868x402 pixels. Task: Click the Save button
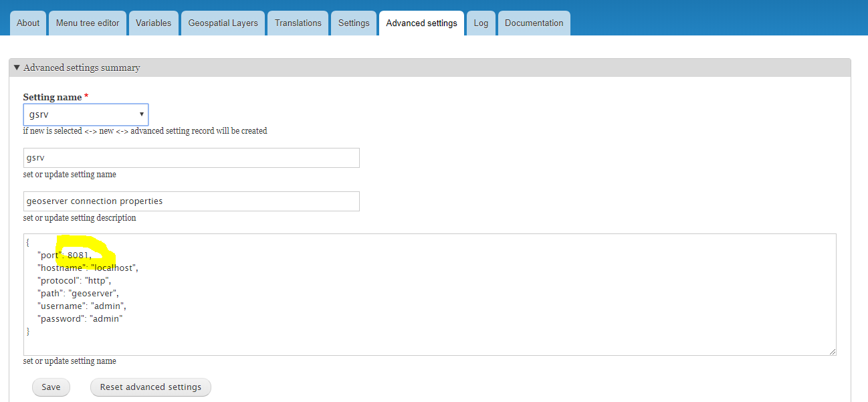[51, 387]
